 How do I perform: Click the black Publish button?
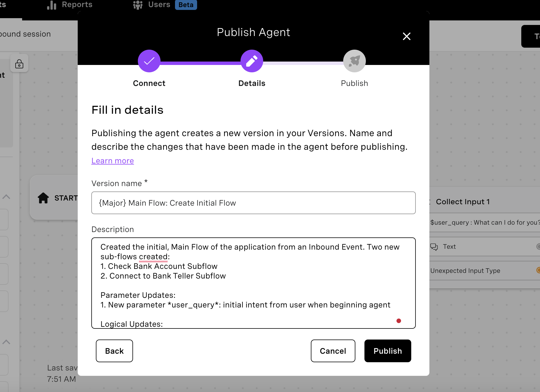388,351
